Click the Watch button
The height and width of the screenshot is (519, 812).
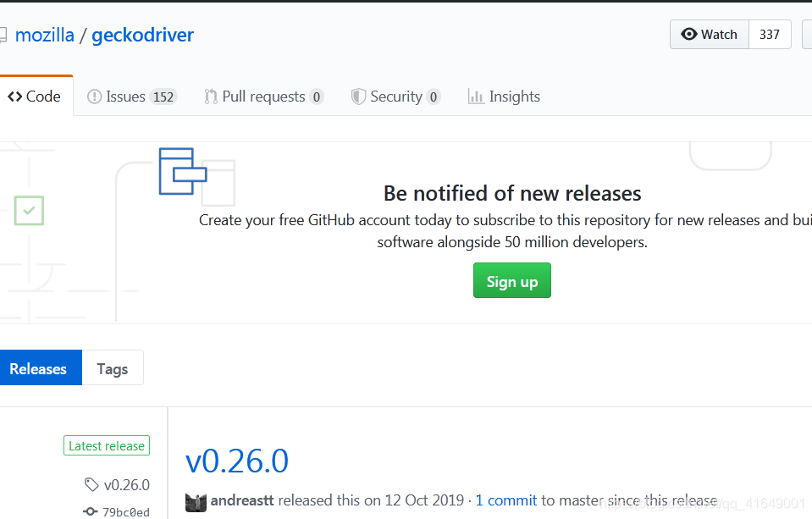710,34
